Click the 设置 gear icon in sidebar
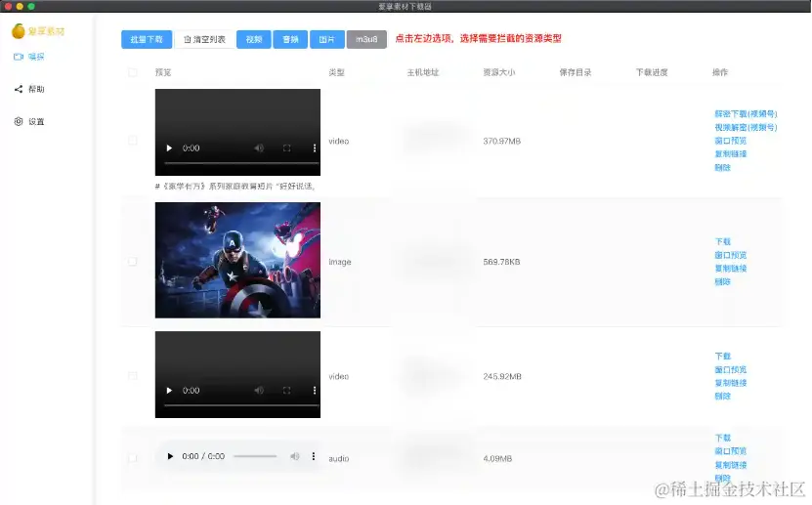 [19, 121]
